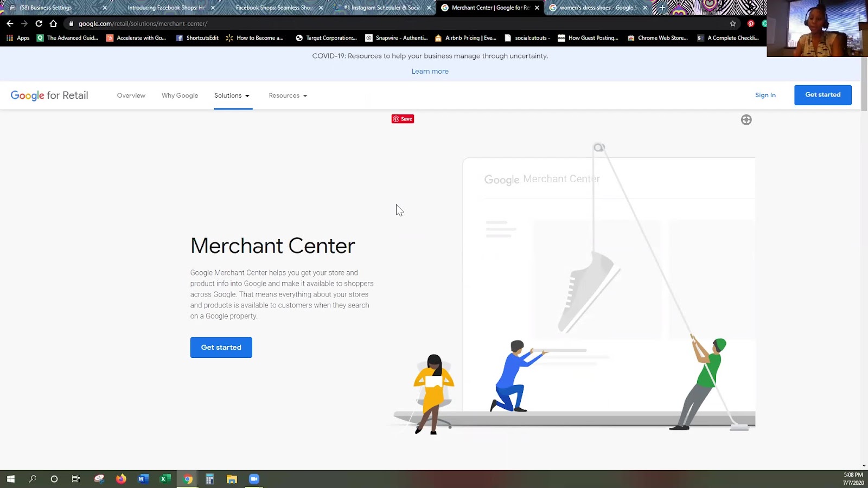Switch to Google Chrome in the taskbar

click(x=188, y=479)
